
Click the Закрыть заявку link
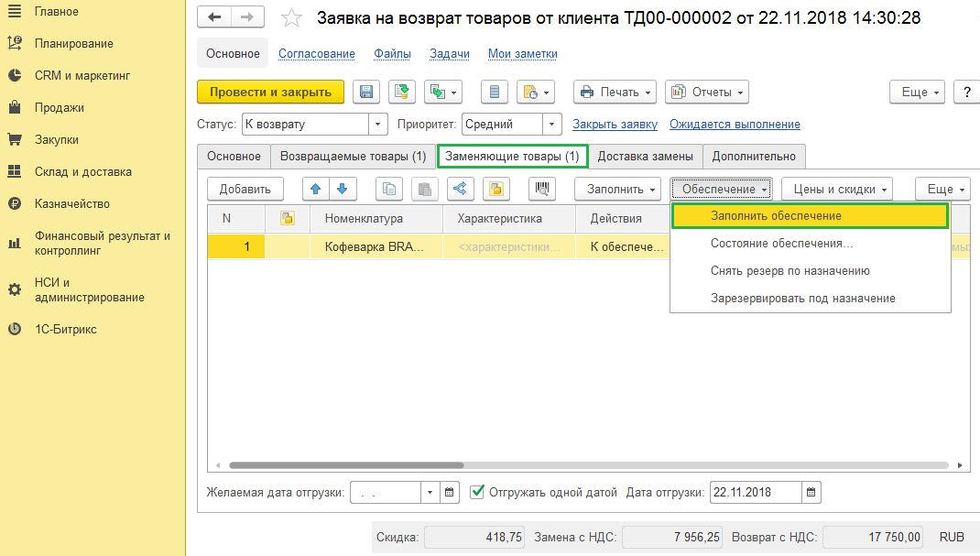tap(615, 125)
